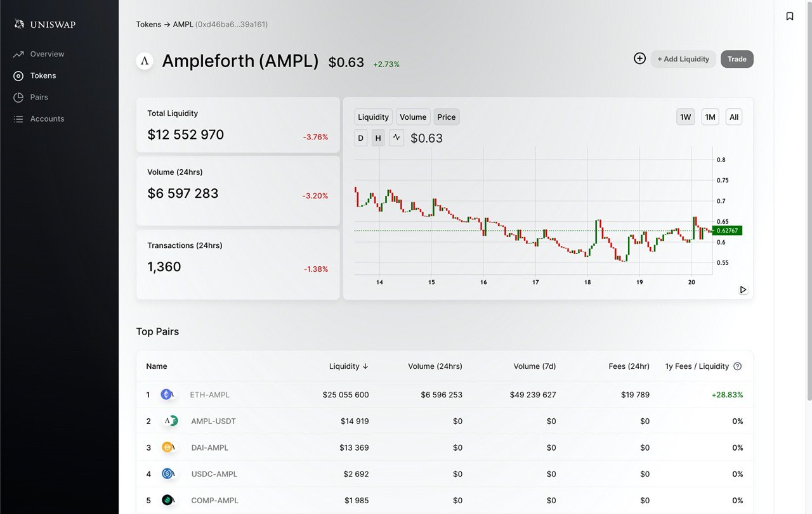Open the DAI-AMPL pair
The image size is (812, 514).
(210, 447)
